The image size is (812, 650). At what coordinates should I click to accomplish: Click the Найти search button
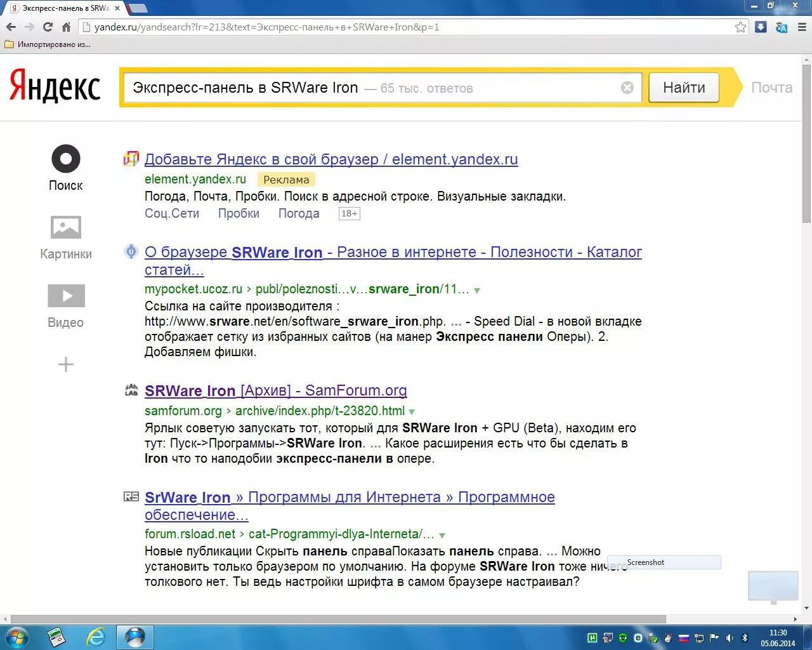[684, 88]
